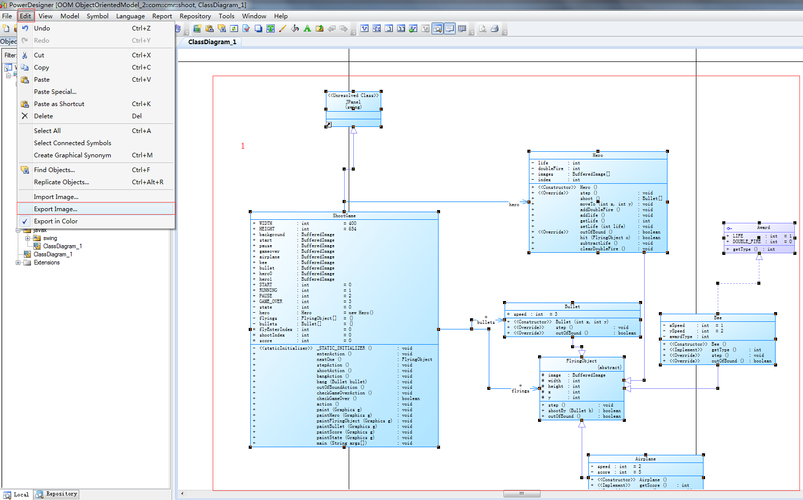Open the Window menu
Screen dimensions: 803x500
pos(254,16)
